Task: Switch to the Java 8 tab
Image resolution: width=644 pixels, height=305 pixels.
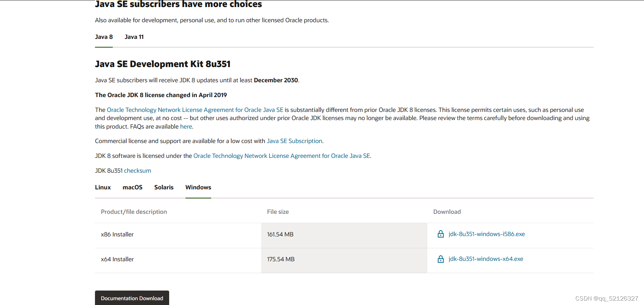Action: click(104, 37)
